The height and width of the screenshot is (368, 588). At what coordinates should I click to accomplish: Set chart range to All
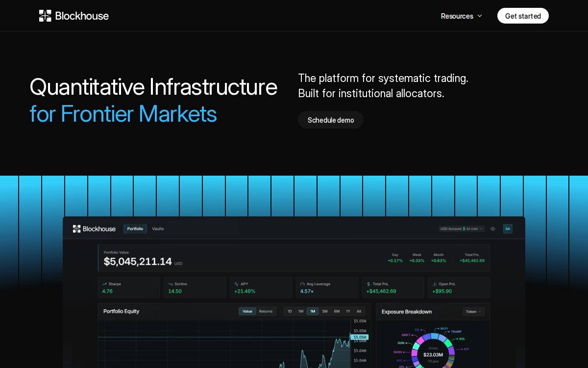[359, 311]
